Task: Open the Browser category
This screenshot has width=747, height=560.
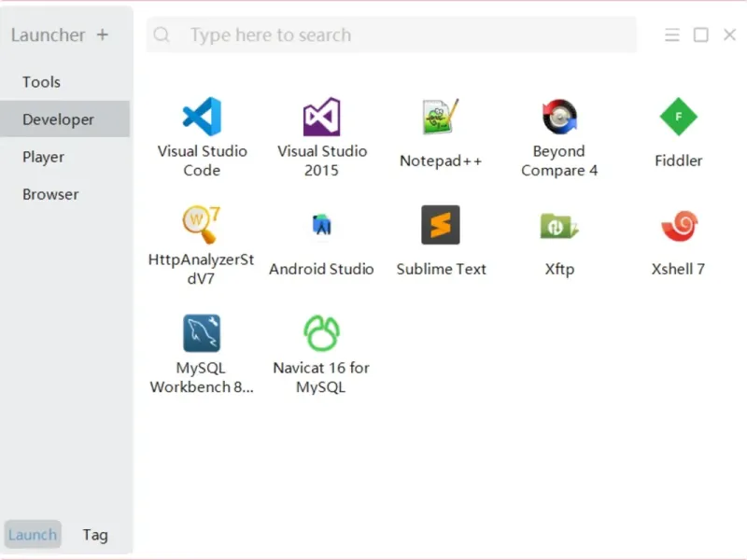Action: coord(50,194)
